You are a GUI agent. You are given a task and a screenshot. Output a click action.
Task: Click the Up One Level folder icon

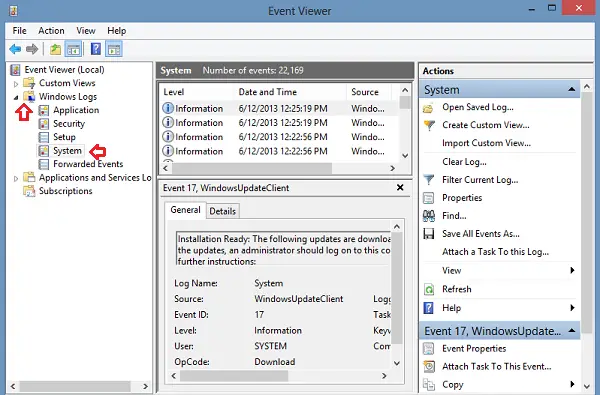pos(55,49)
